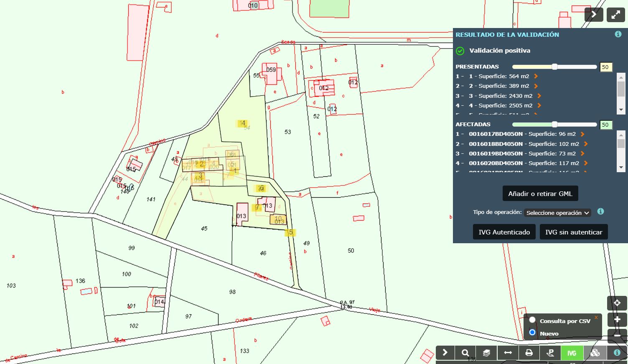The width and height of the screenshot is (628, 364).
Task: Click yellow parcel label 15 on map
Action: tap(290, 232)
